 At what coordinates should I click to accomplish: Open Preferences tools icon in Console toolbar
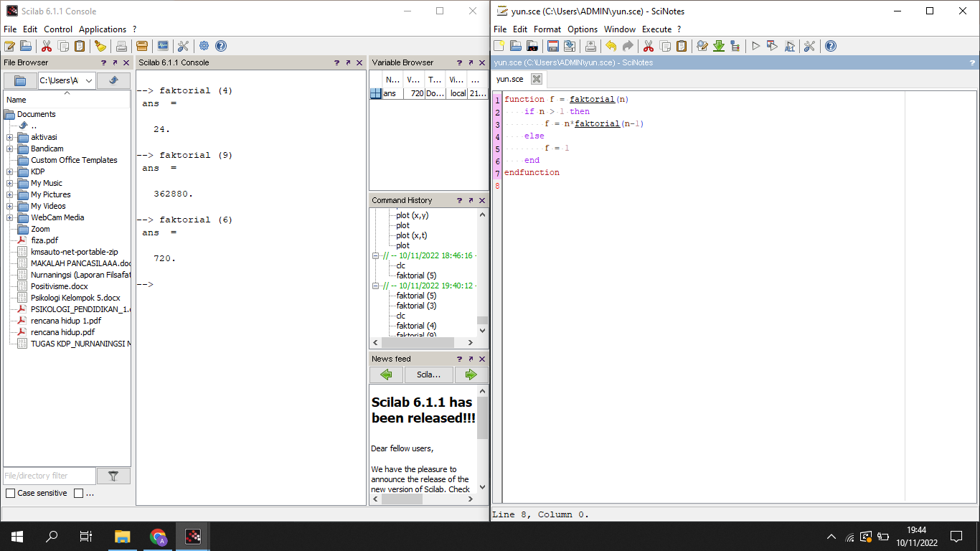pos(183,46)
